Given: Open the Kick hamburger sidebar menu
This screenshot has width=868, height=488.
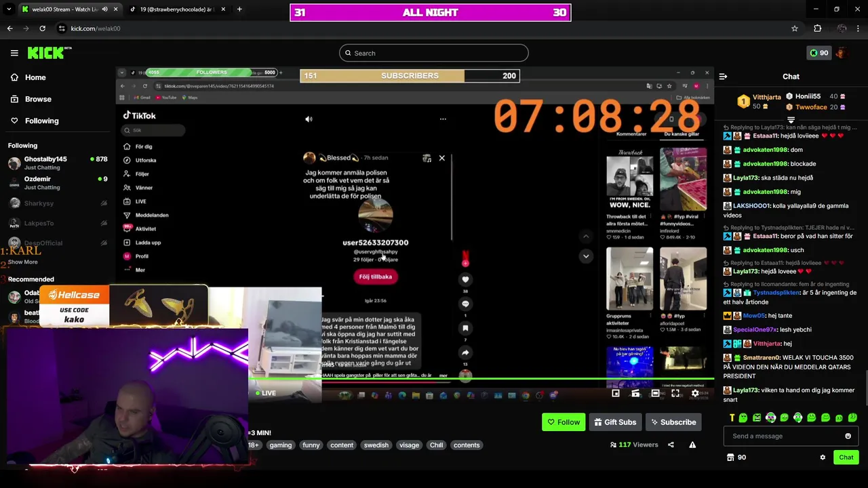Looking at the screenshot, I should coord(14,53).
